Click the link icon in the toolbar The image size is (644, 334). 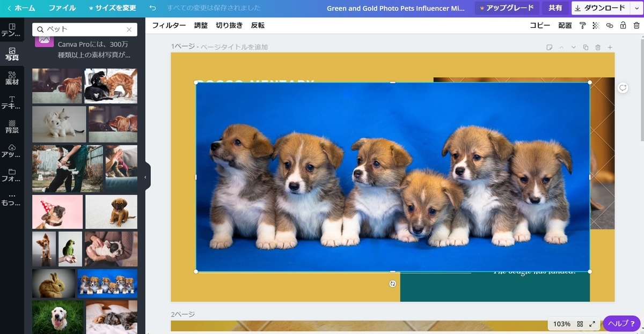[x=609, y=25]
